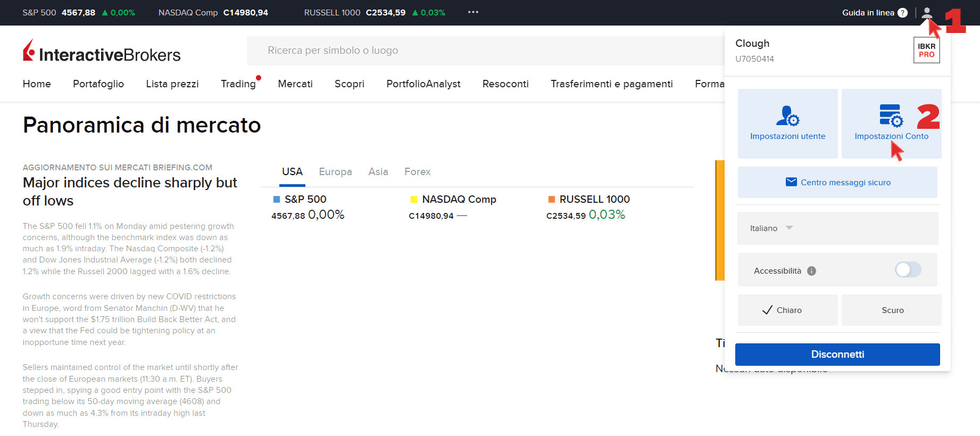The height and width of the screenshot is (436, 980).
Task: Open the Scopri menu
Action: [350, 84]
